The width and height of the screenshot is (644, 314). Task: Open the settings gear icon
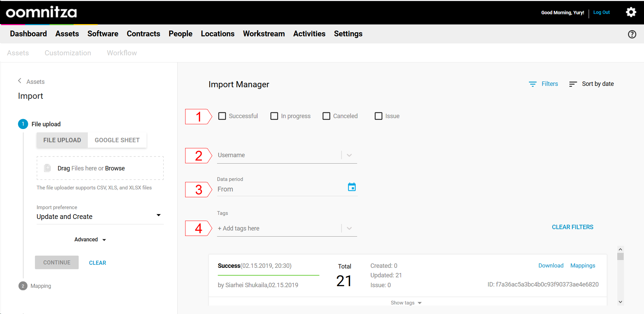[x=631, y=12]
